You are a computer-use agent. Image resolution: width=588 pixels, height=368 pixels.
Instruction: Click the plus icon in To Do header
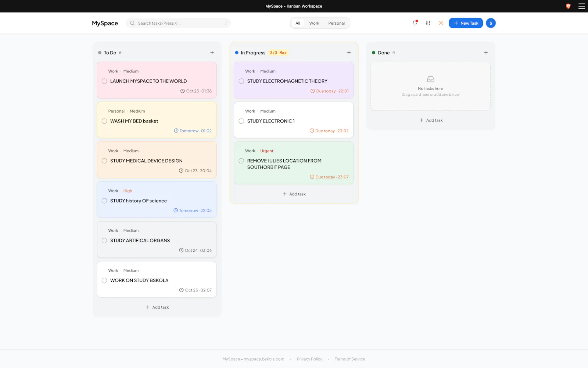(212, 53)
